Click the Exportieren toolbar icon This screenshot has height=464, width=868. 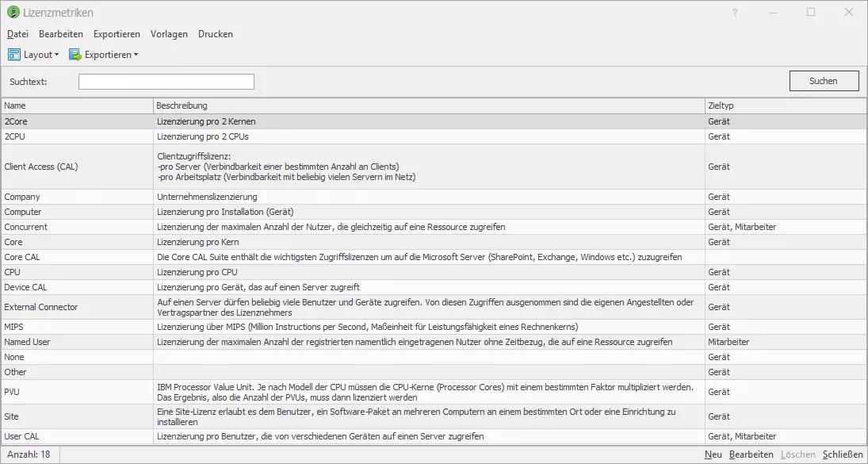click(x=75, y=54)
